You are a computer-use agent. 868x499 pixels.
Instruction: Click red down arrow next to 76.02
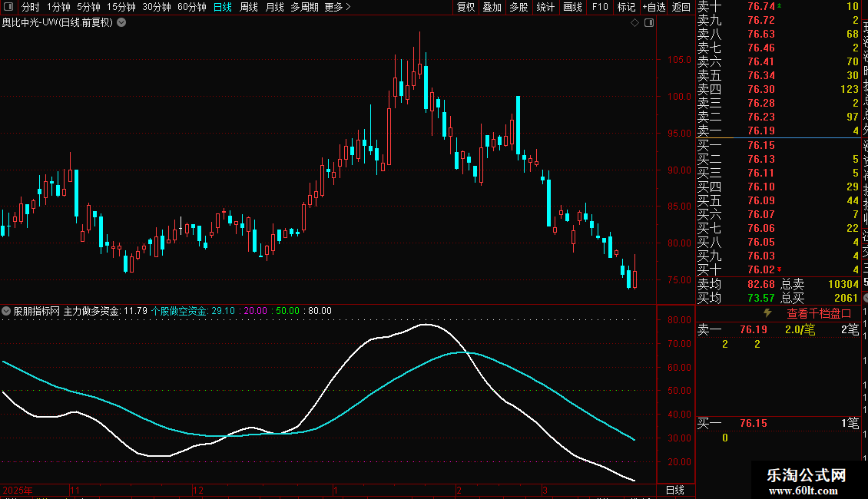780,269
